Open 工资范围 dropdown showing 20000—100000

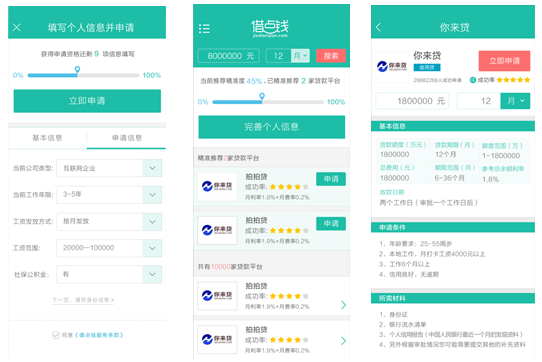tap(109, 248)
